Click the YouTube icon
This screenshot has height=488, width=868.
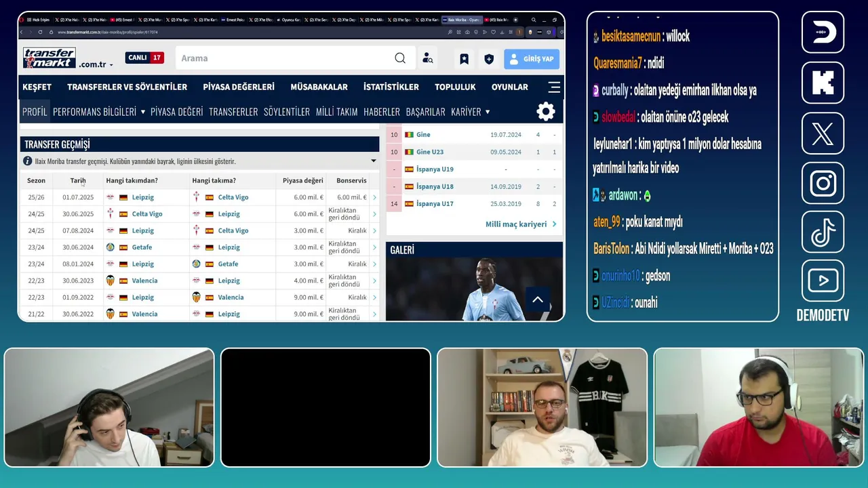tap(823, 281)
